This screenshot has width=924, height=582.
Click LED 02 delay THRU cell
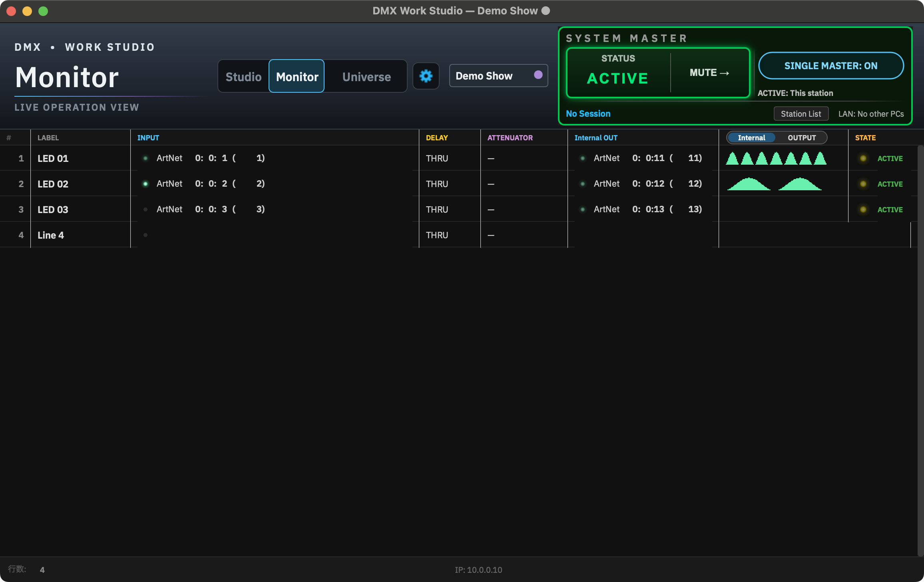450,184
